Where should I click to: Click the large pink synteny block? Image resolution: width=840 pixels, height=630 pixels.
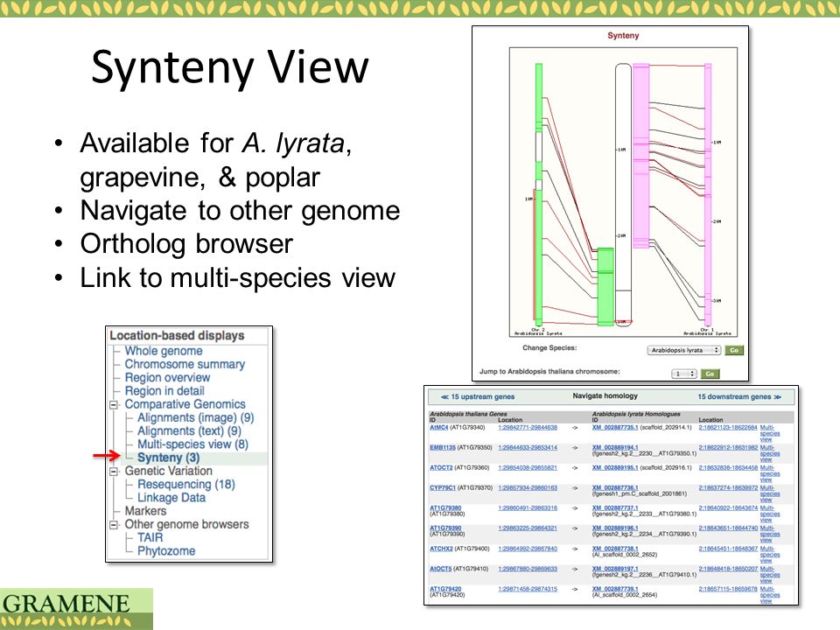[x=641, y=156]
